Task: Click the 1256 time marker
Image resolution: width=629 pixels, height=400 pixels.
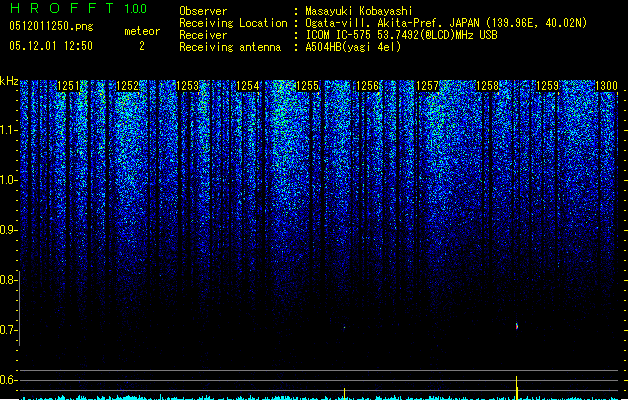Action: tap(367, 86)
